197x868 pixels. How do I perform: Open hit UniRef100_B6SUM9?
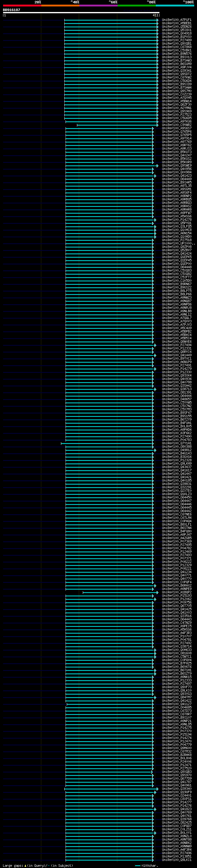(177, 64)
